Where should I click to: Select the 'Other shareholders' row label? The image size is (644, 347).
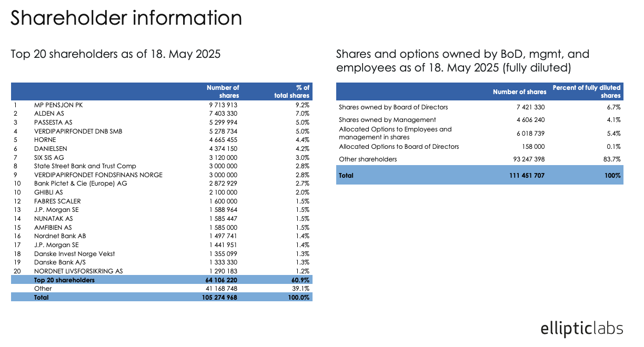click(x=368, y=159)
